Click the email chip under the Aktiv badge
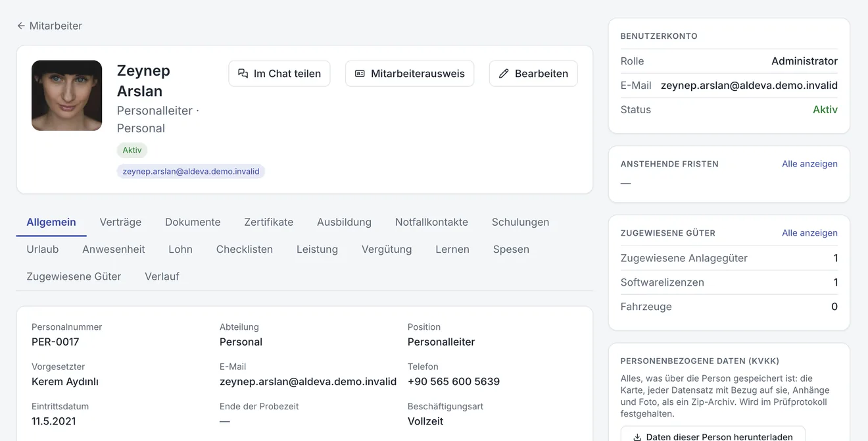 click(x=191, y=172)
